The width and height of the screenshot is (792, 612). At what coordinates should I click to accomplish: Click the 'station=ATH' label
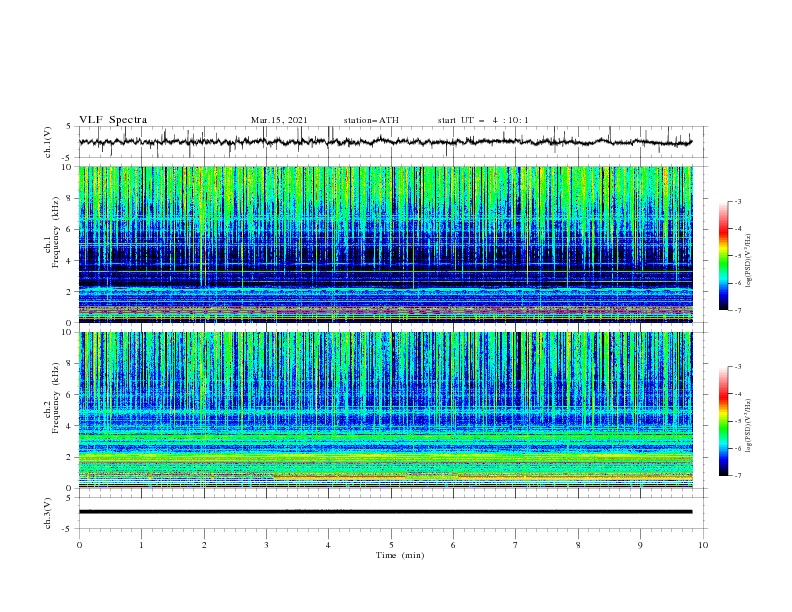click(x=371, y=120)
